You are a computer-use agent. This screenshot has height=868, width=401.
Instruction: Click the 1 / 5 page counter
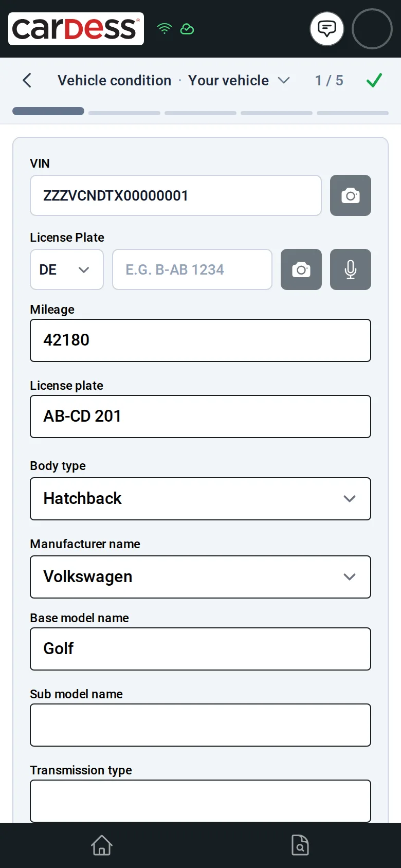(x=329, y=80)
